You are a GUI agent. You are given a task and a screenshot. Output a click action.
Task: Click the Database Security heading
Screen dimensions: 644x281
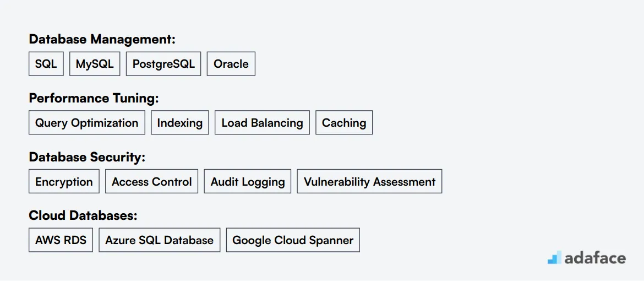(x=87, y=157)
